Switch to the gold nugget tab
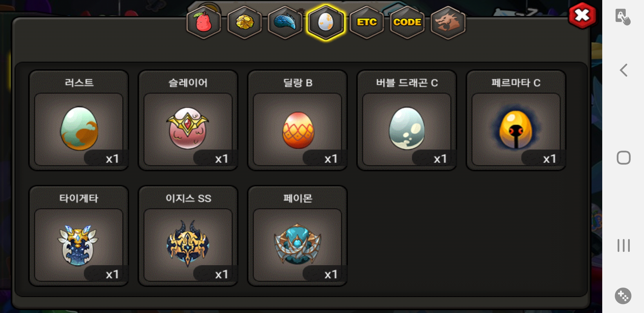 click(x=244, y=23)
